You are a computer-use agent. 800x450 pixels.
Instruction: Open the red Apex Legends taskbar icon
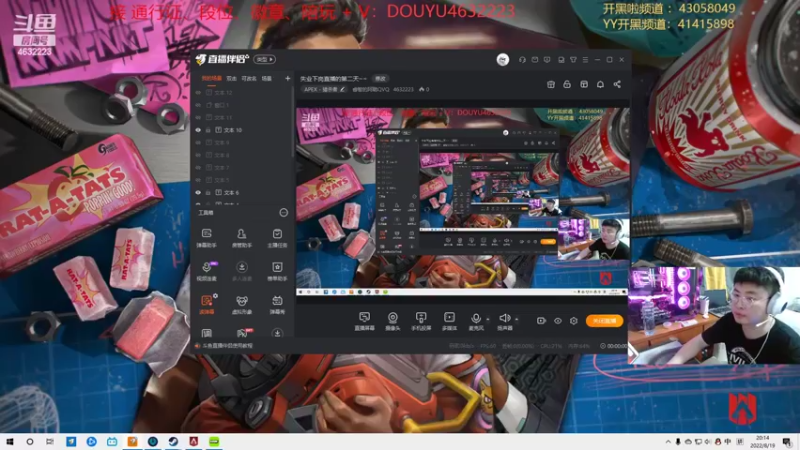[x=193, y=442]
